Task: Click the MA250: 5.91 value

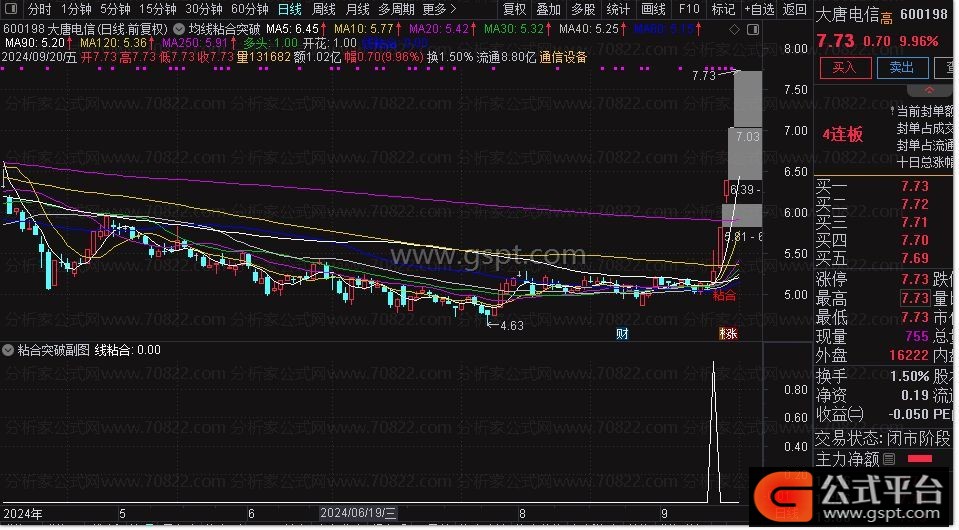Action: 194,43
